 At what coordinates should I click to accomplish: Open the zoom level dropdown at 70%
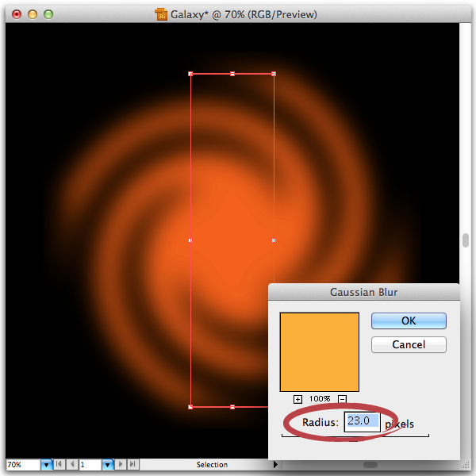[47, 464]
